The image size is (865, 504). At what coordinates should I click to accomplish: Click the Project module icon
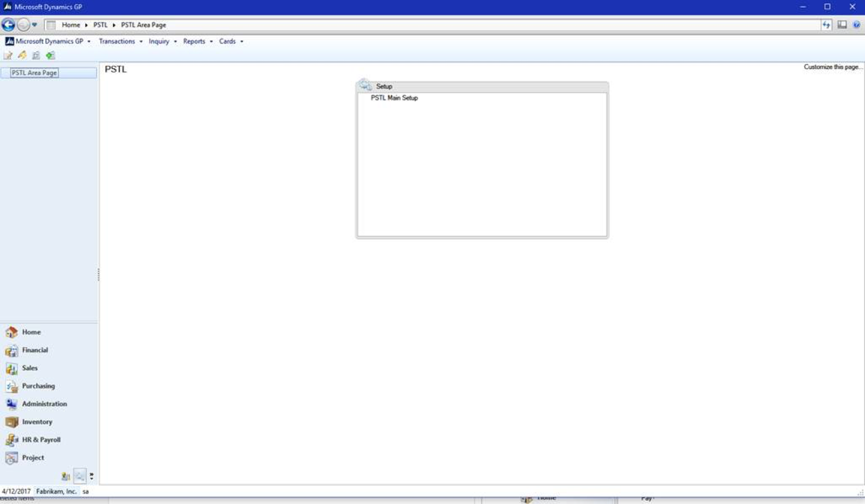11,458
